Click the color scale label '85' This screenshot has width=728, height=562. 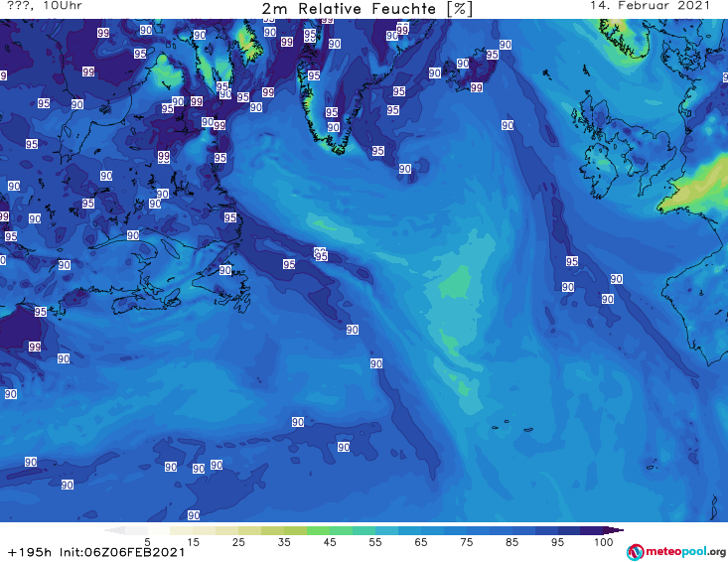pyautogui.click(x=512, y=542)
